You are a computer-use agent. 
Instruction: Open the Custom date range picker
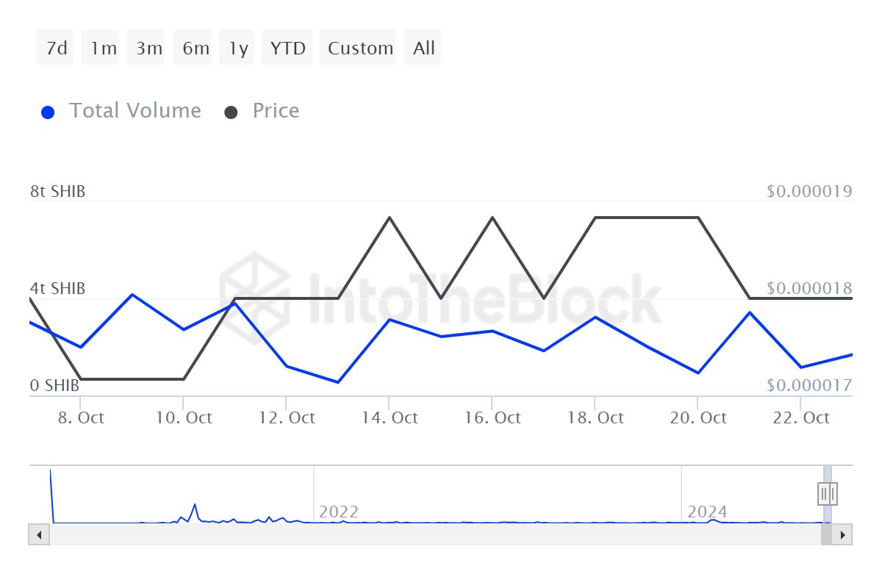point(360,49)
